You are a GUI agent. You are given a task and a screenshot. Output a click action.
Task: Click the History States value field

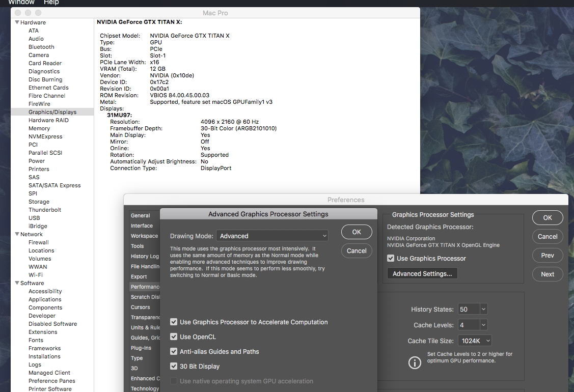pos(469,310)
